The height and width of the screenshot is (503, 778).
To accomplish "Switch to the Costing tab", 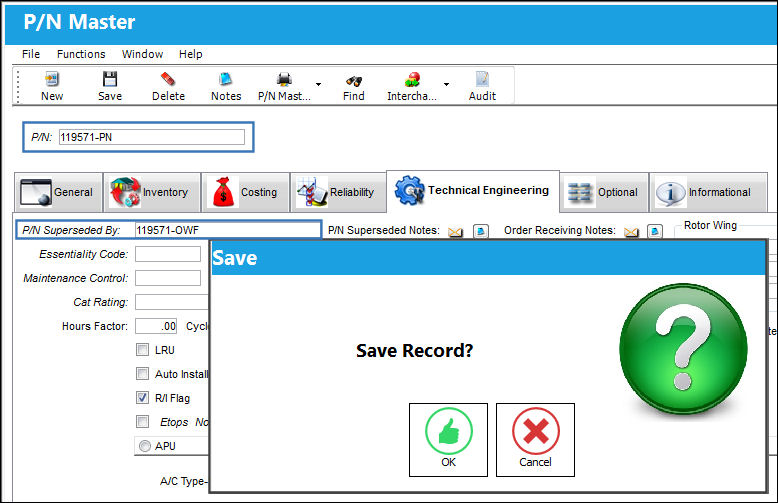I will (246, 192).
